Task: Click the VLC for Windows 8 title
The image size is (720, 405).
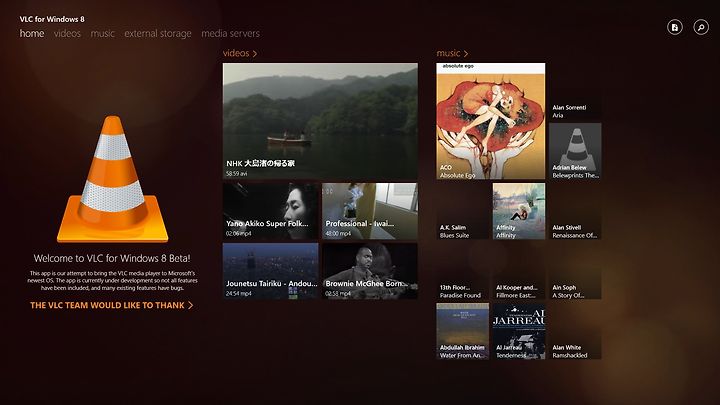Action: (52, 19)
